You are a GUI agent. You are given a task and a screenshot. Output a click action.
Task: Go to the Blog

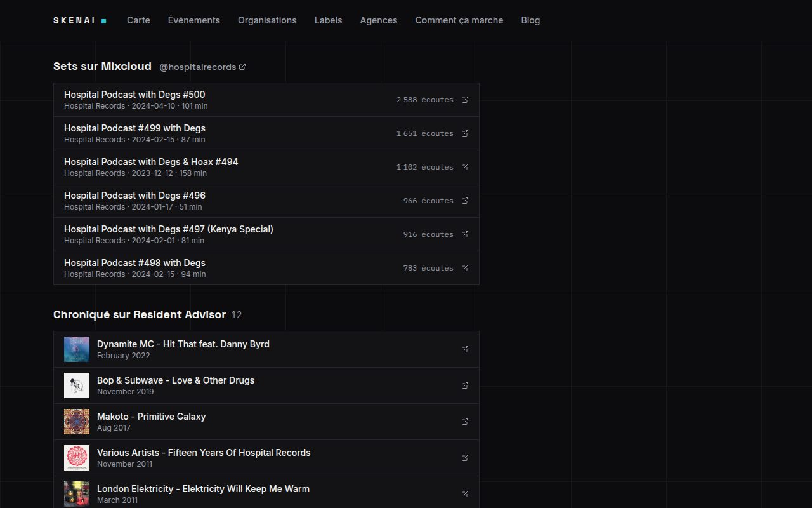click(530, 20)
